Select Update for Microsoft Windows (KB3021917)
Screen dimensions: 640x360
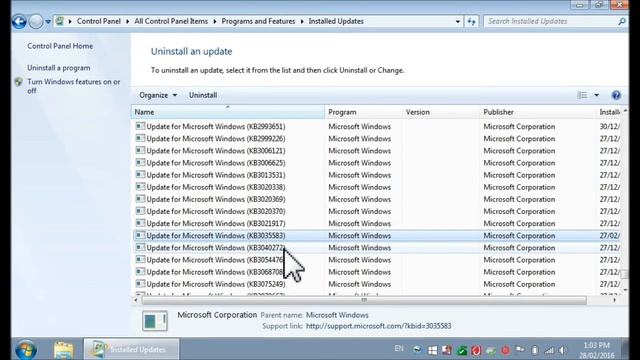pos(376,223)
